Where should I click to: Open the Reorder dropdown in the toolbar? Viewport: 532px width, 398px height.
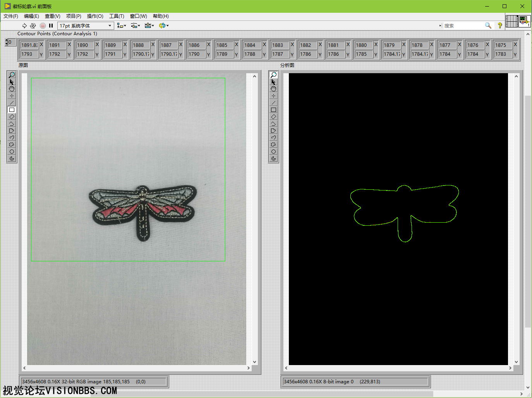pyautogui.click(x=164, y=26)
